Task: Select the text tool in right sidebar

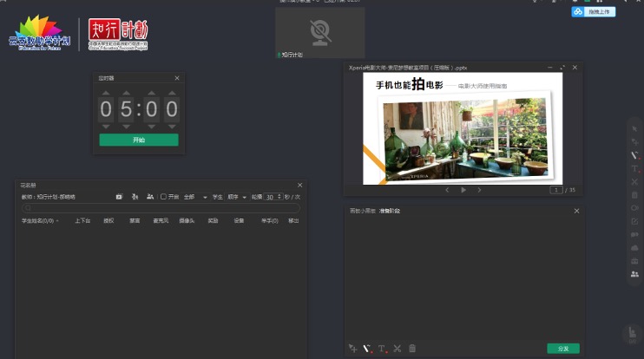Action: (634, 168)
